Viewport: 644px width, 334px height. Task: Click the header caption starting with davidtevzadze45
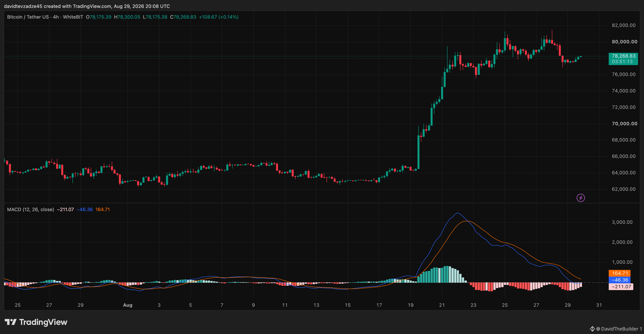(87, 6)
